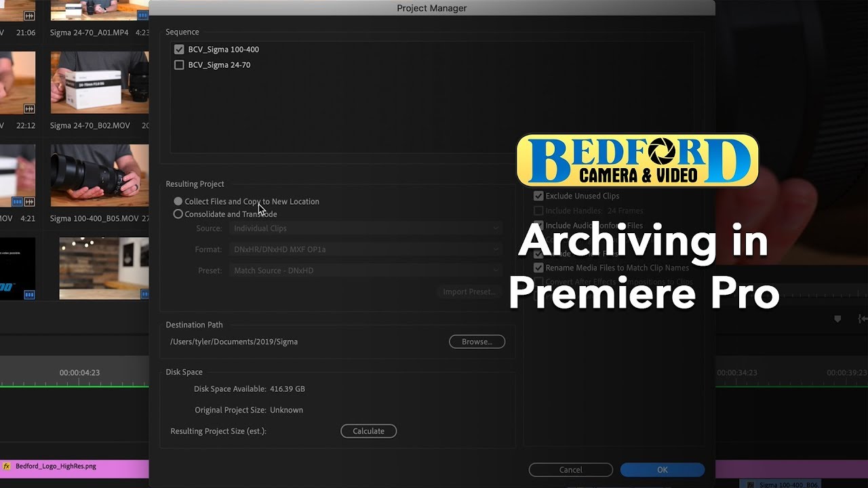Click the Disk Space Available value 416.39 GB
The width and height of the screenshot is (868, 488).
click(x=288, y=389)
